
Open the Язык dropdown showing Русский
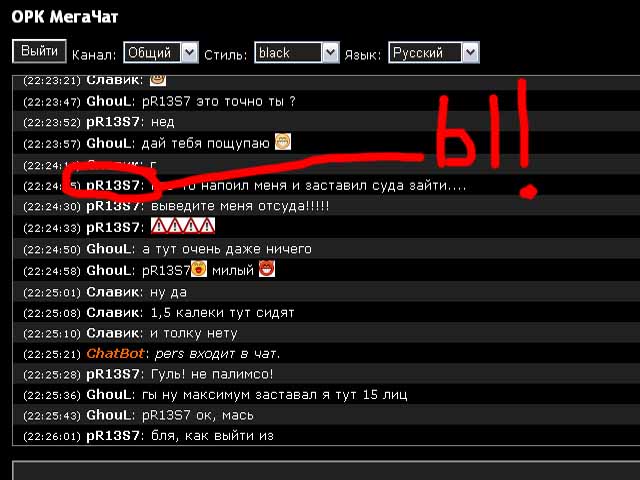tap(433, 52)
